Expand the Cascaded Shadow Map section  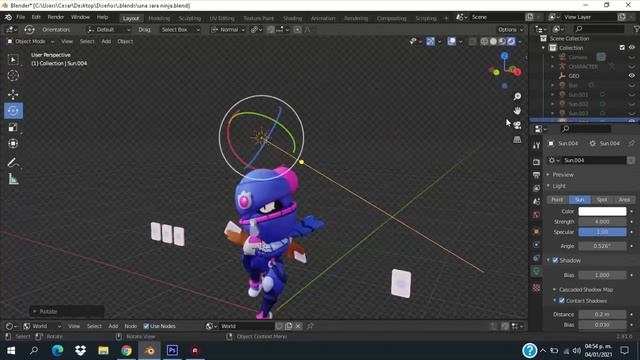pos(586,289)
